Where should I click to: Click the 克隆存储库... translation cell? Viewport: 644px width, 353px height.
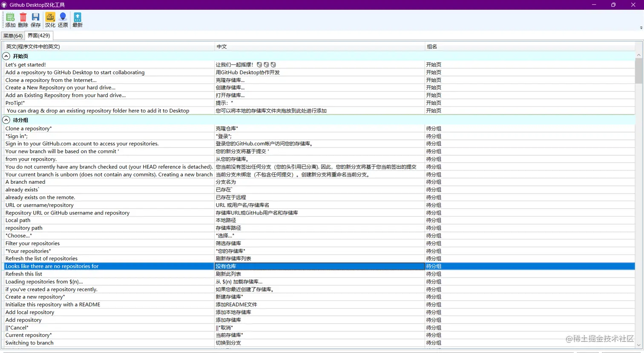319,80
